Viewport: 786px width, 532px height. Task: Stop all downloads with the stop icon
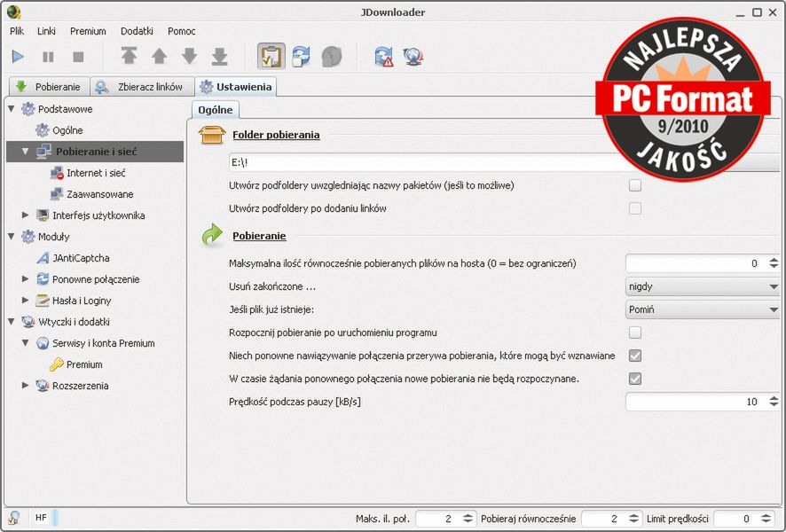point(78,57)
